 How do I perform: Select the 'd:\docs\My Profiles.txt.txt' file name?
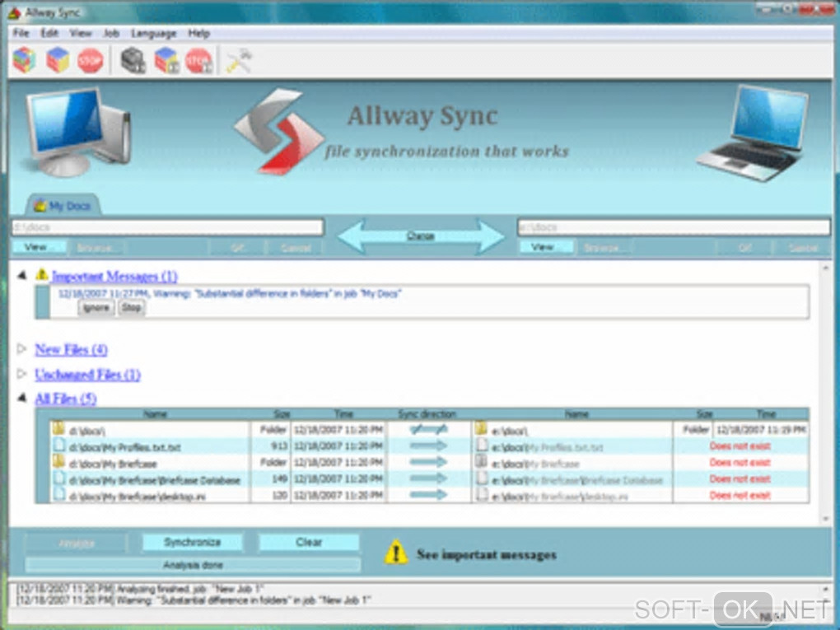tap(125, 447)
